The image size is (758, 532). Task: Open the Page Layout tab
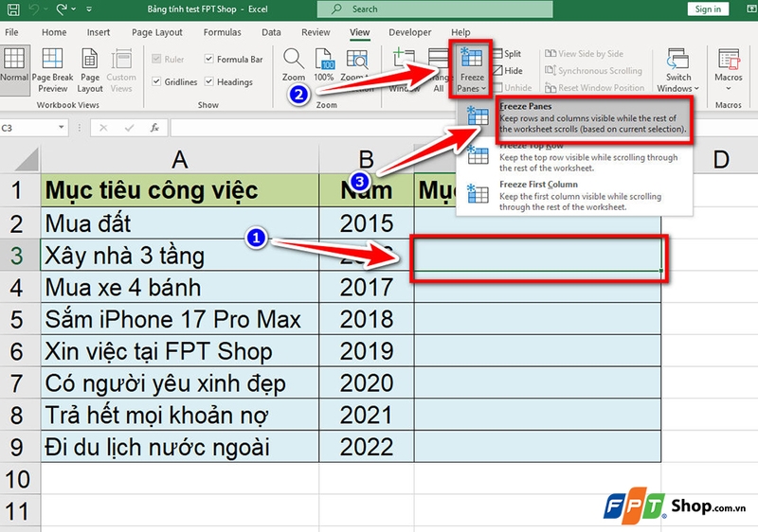157,32
